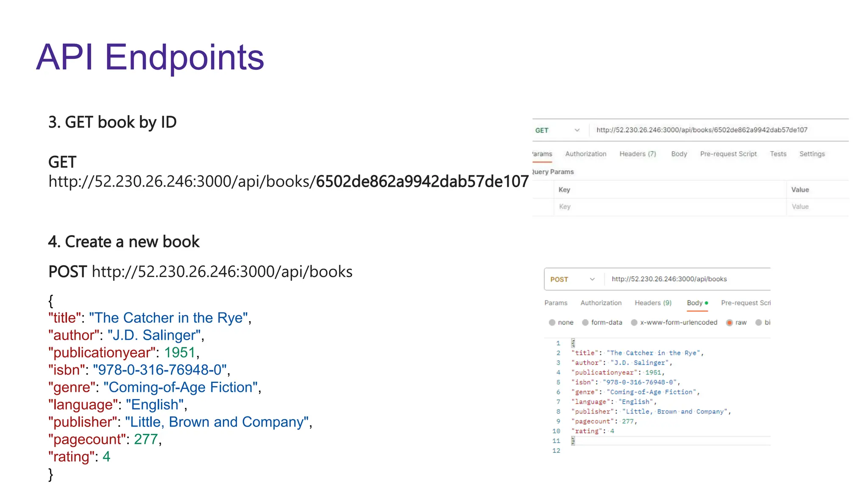Click the 1951 value in slide JSON
The width and height of the screenshot is (868, 488).
tap(180, 352)
